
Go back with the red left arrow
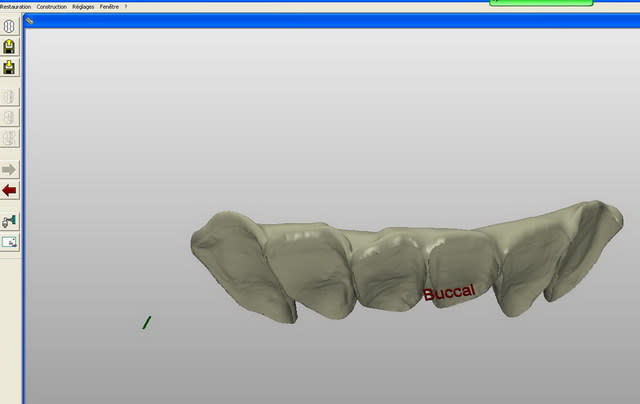[10, 190]
